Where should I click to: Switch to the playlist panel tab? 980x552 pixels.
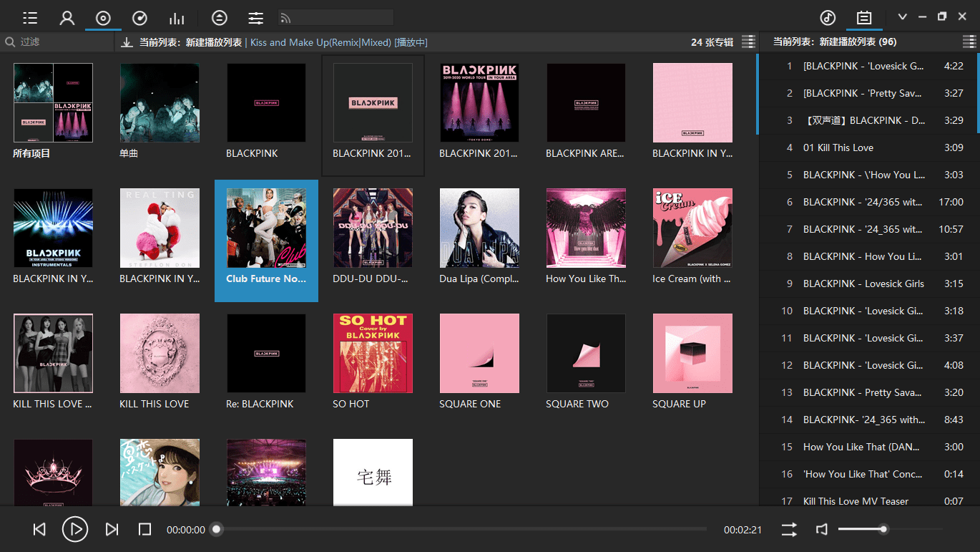click(x=864, y=18)
